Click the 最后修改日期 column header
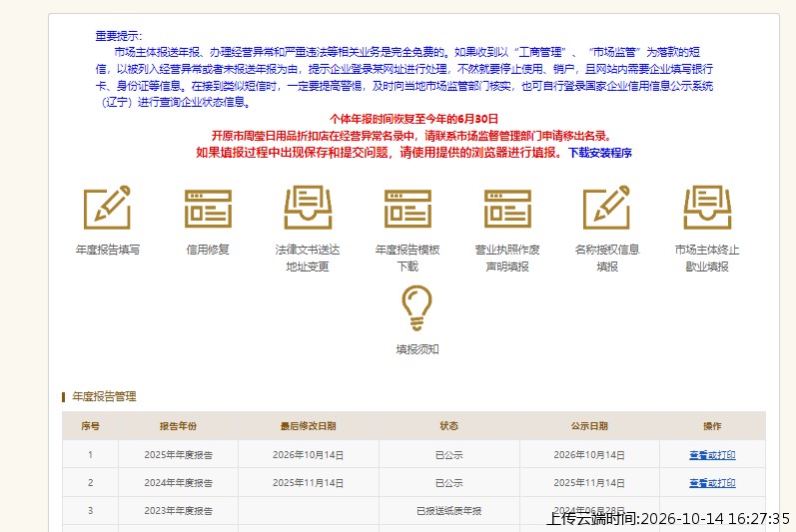Viewport: 796px width, 532px height. click(x=309, y=426)
